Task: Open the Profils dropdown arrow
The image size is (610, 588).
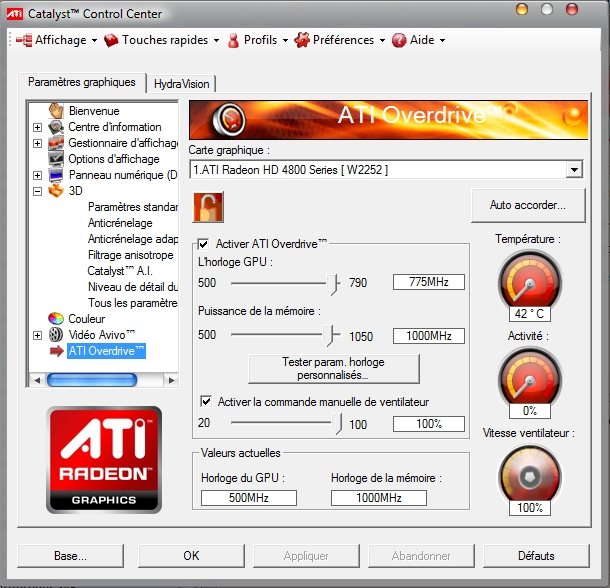Action: pos(285,40)
